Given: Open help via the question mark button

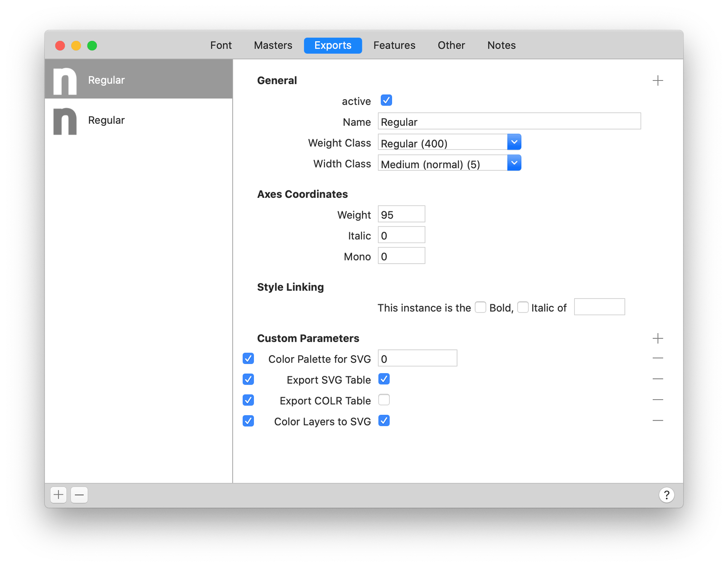Looking at the screenshot, I should (666, 495).
